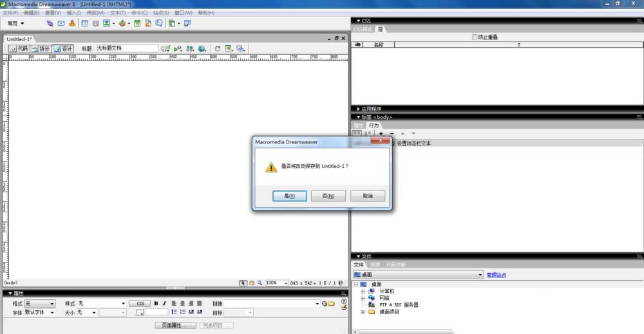Viewport: 644px width, 334px height.
Task: Click the Refresh Design View icon
Action: (217, 48)
